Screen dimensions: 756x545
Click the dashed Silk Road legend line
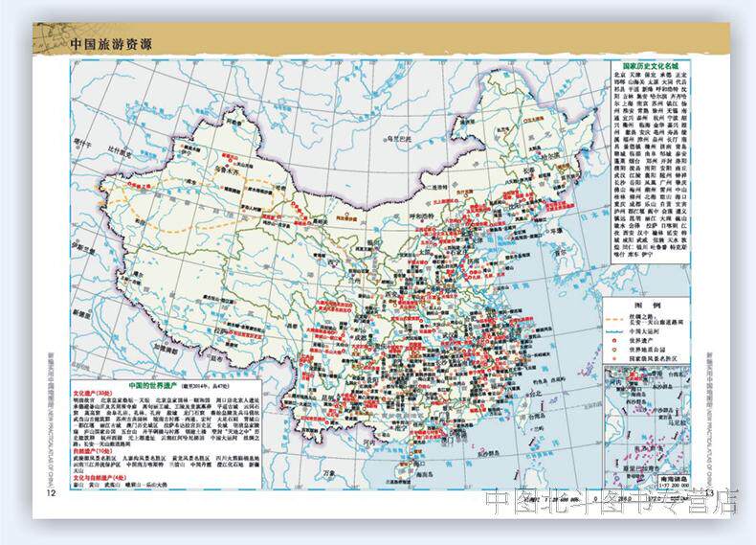(x=615, y=320)
